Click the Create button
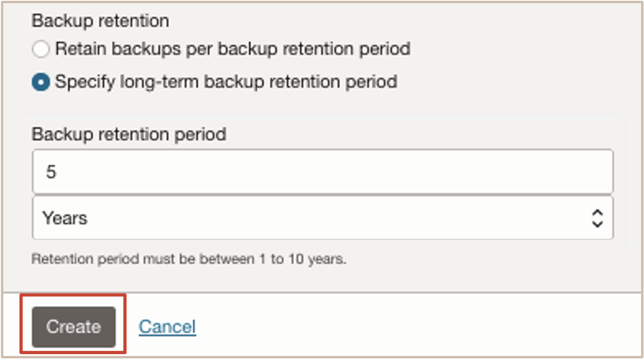 (74, 327)
